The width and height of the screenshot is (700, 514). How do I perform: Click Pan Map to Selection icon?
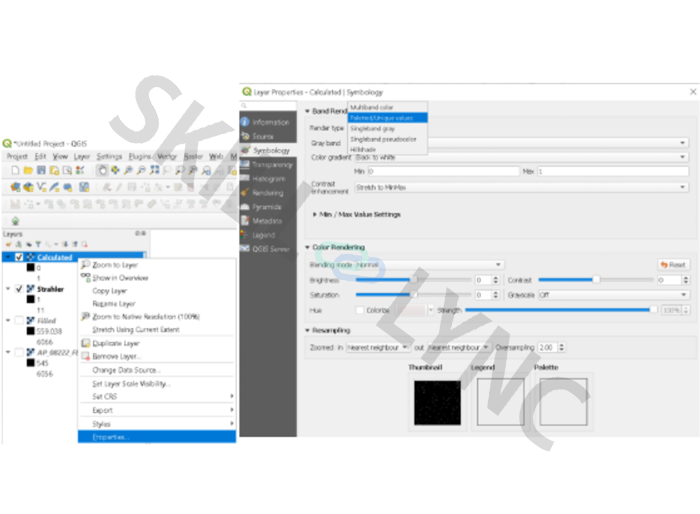pos(115,170)
